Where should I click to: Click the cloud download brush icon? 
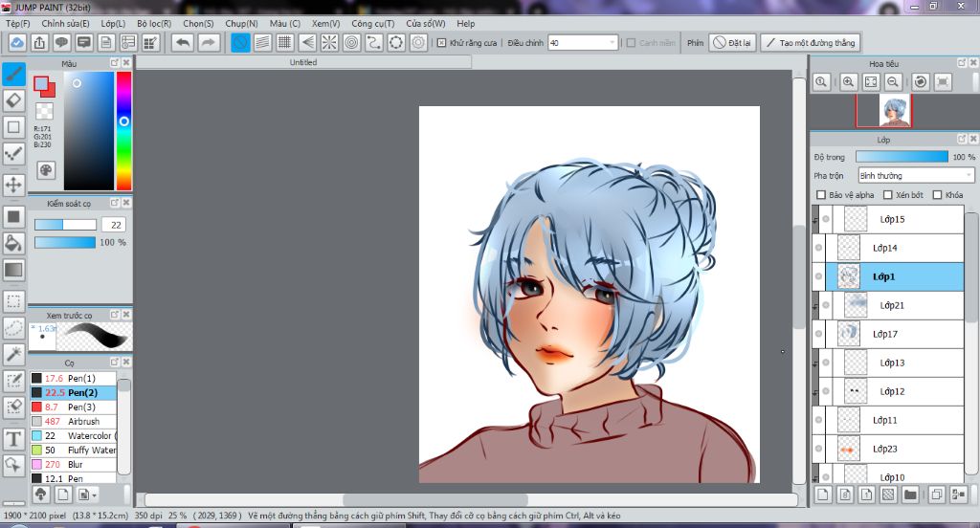(x=40, y=495)
